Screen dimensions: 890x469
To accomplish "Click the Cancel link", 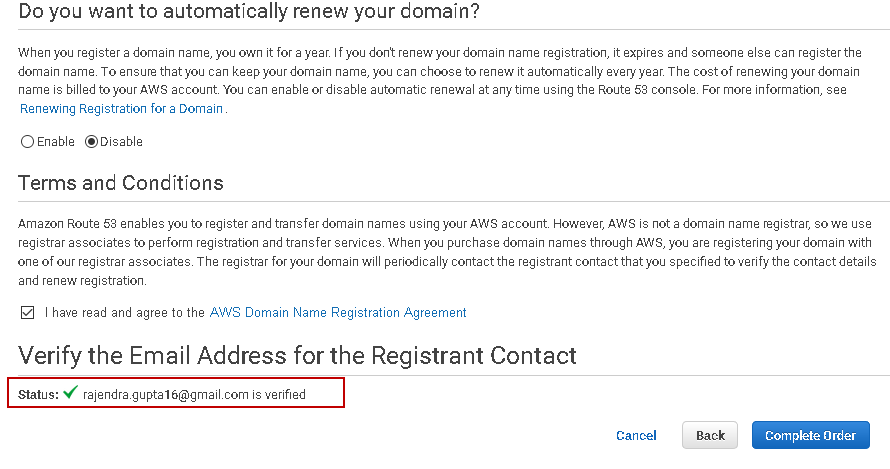I will click(x=636, y=436).
